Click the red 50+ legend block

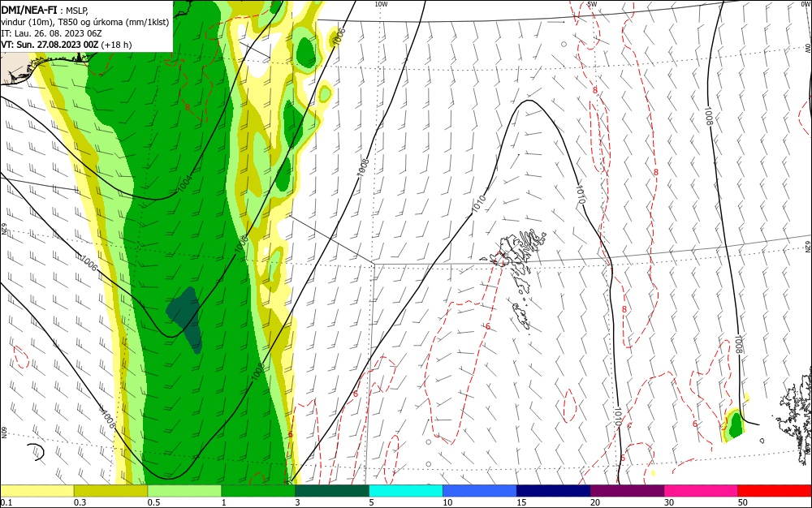775,491
